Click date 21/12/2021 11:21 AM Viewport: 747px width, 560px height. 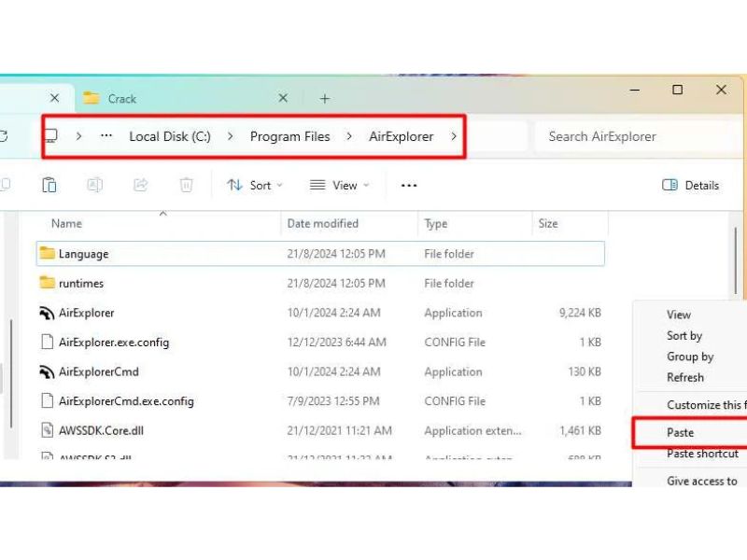(339, 431)
